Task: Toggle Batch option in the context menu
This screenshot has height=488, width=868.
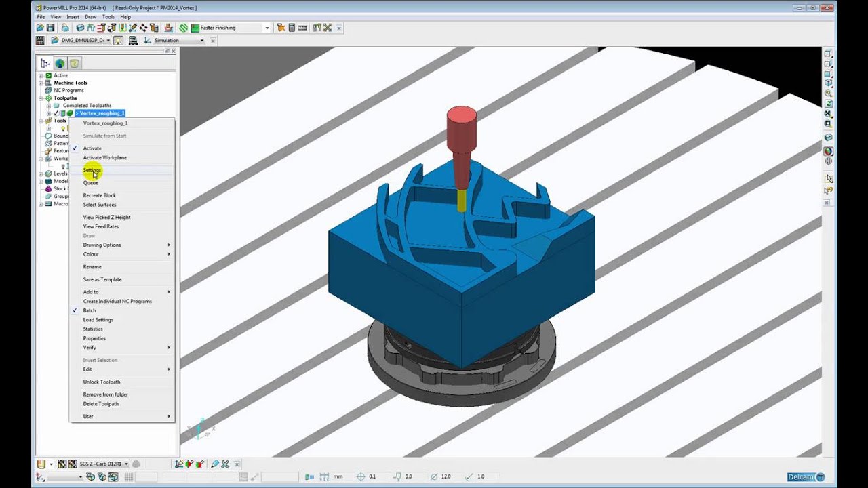Action: pyautogui.click(x=90, y=310)
